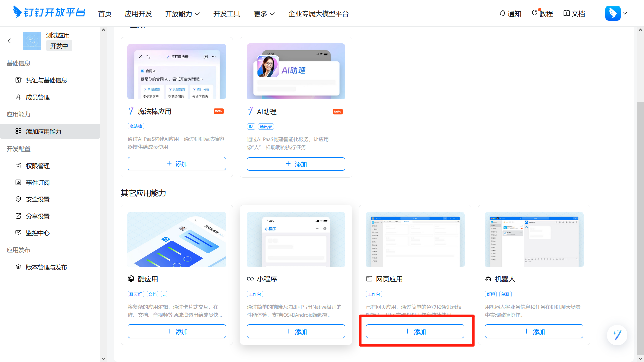This screenshot has width=644, height=362.
Task: Click the 网页应用 window icon
Action: (369, 279)
